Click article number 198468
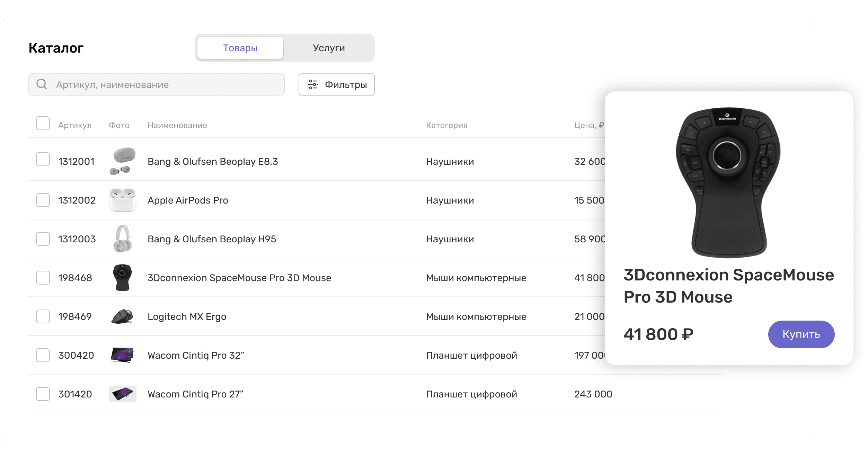This screenshot has height=457, width=868. point(75,278)
